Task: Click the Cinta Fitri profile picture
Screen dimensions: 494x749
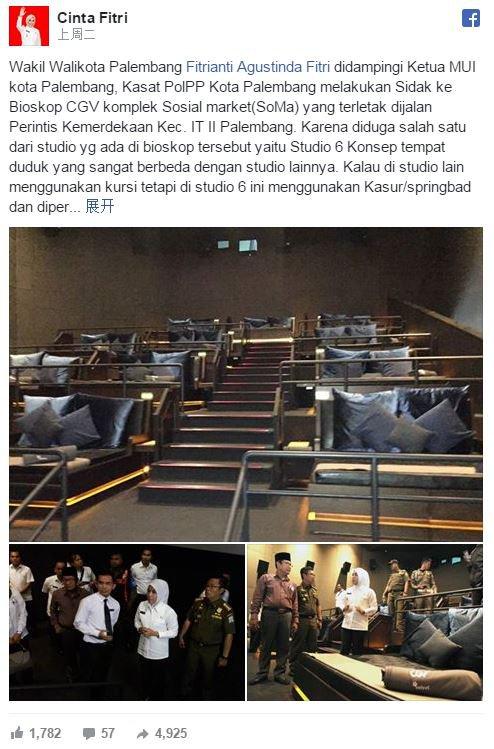Action: [29, 26]
